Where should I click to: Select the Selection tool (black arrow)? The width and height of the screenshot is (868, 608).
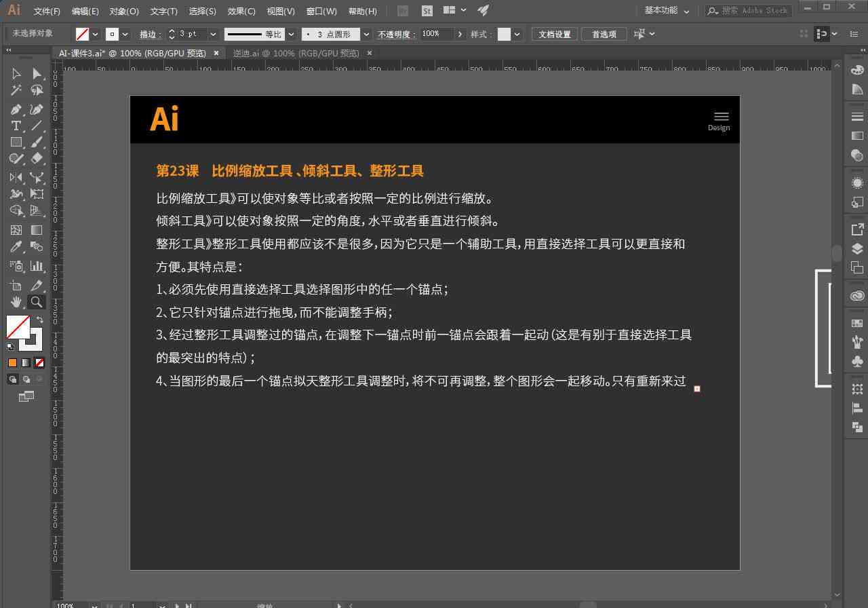tap(16, 73)
